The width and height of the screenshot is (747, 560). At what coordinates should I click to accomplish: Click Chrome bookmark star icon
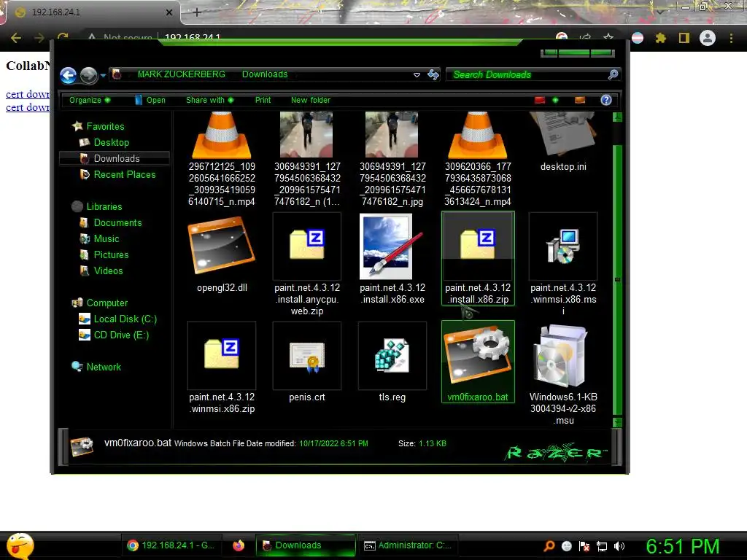coord(608,38)
